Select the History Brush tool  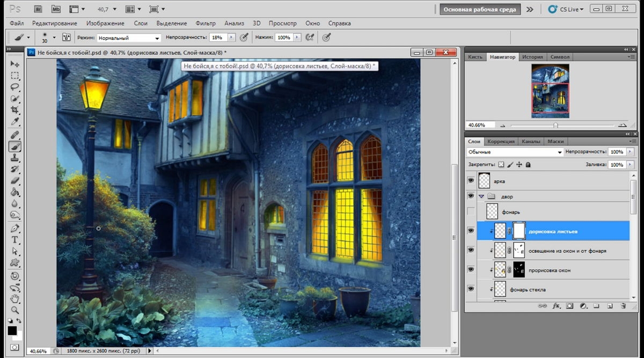tap(15, 170)
